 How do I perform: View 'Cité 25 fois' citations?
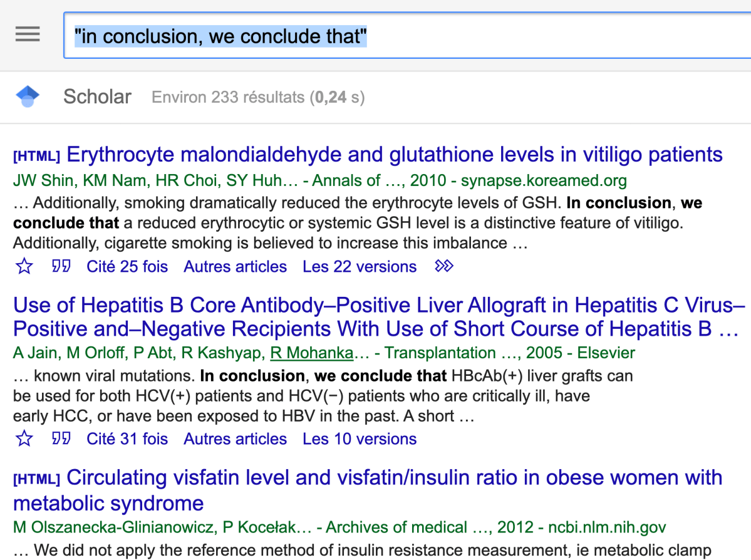pos(127,267)
